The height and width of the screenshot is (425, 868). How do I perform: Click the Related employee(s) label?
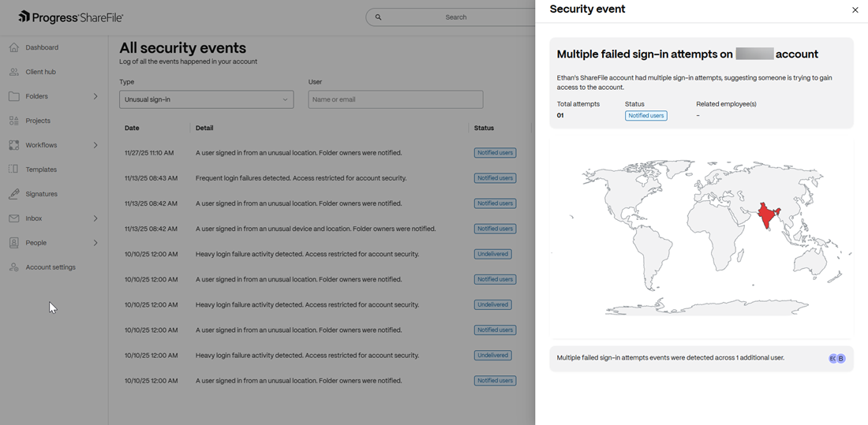click(x=726, y=104)
